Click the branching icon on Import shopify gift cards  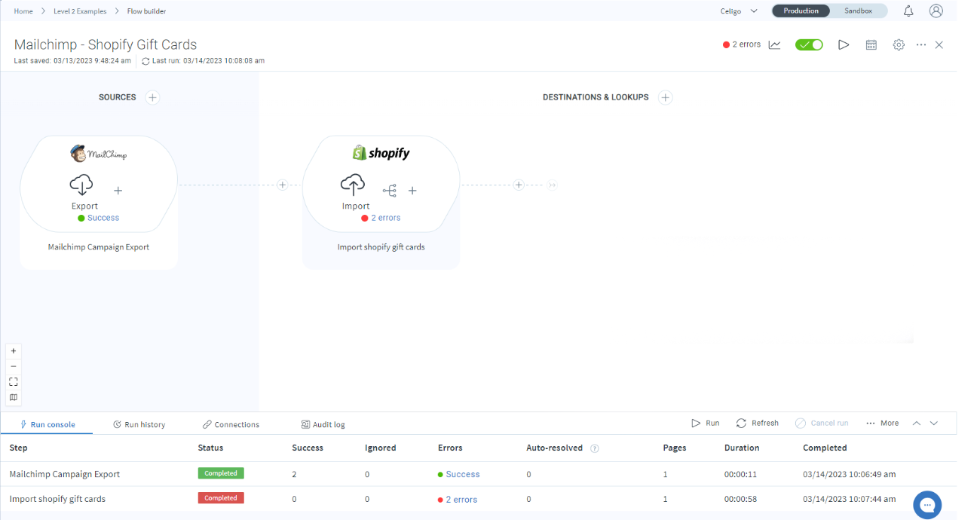(390, 191)
